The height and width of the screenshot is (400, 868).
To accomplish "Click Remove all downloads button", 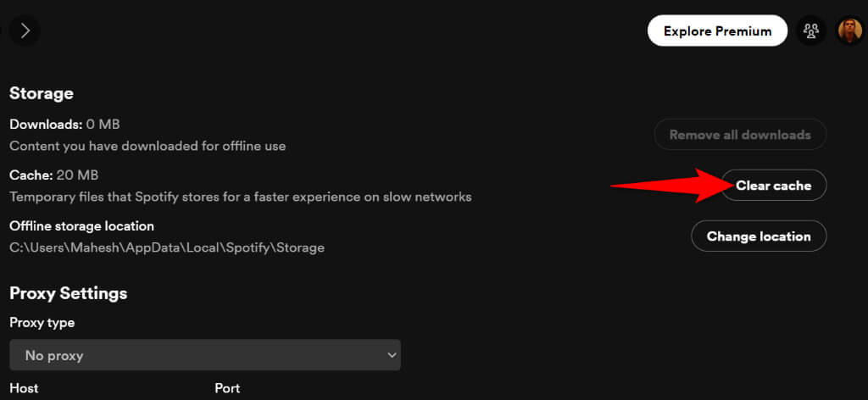I will [740, 135].
